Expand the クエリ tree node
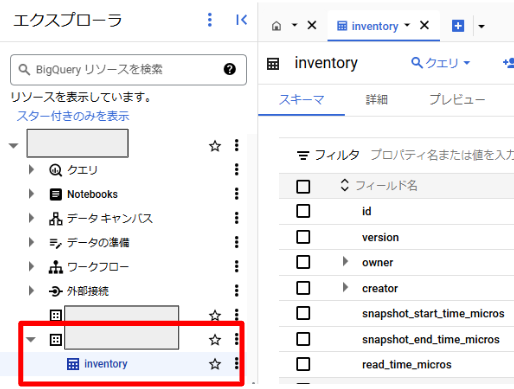 tap(31, 170)
